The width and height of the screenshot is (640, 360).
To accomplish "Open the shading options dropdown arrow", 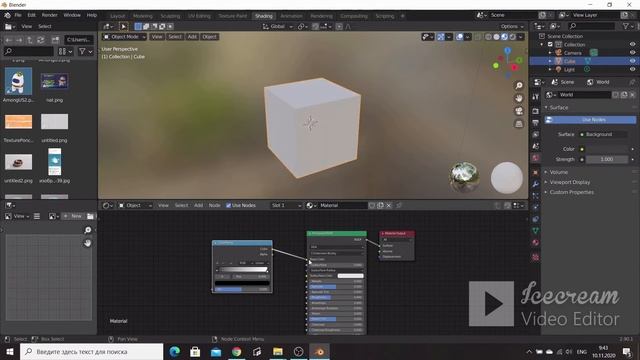I will pyautogui.click(x=520, y=37).
